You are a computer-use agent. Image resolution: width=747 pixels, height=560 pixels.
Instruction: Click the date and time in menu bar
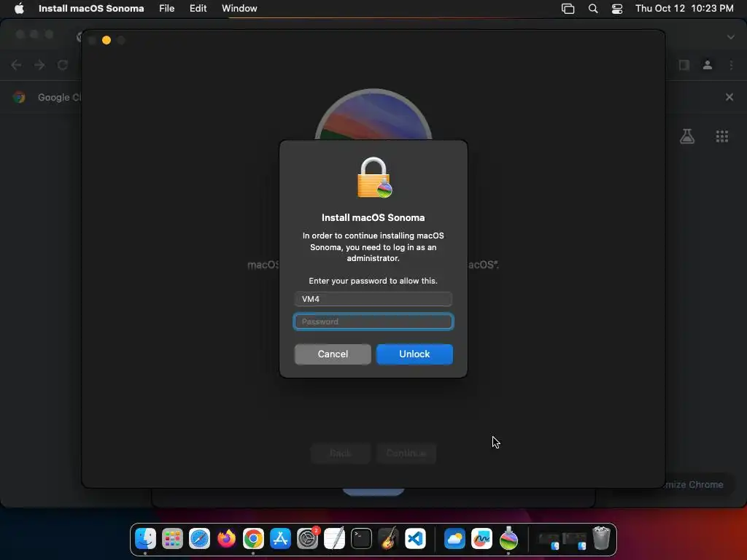pyautogui.click(x=684, y=8)
